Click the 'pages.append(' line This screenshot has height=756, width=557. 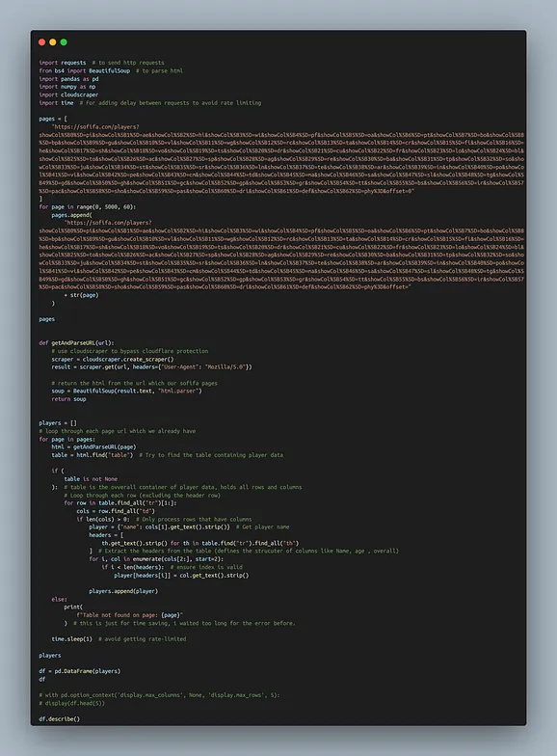coord(71,215)
